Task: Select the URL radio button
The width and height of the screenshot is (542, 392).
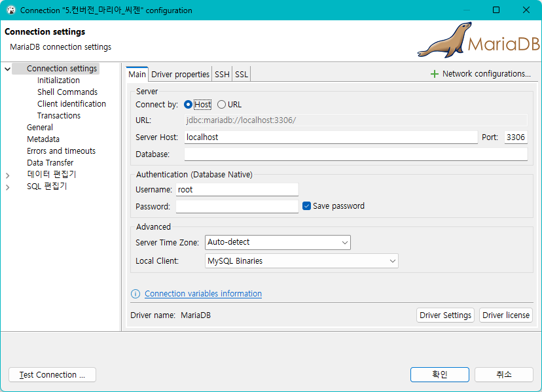Action: [221, 105]
